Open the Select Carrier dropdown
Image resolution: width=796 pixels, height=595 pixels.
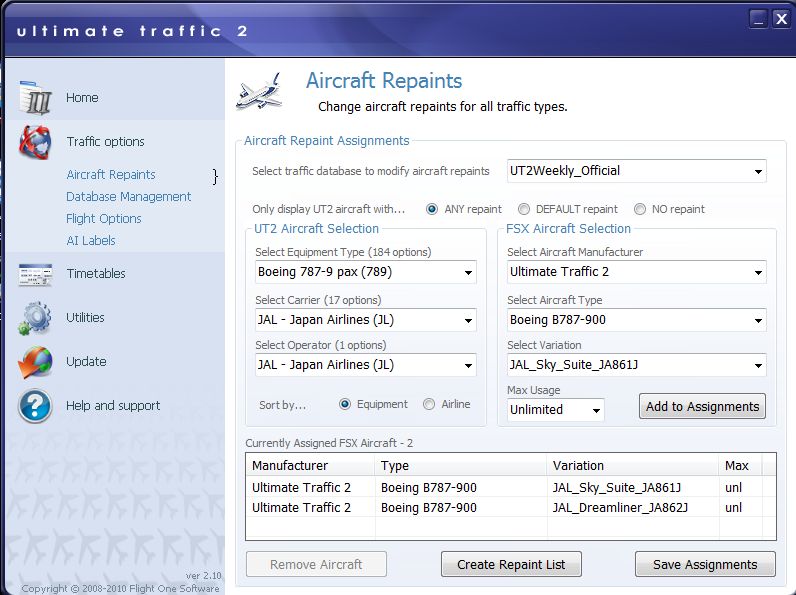(366, 320)
